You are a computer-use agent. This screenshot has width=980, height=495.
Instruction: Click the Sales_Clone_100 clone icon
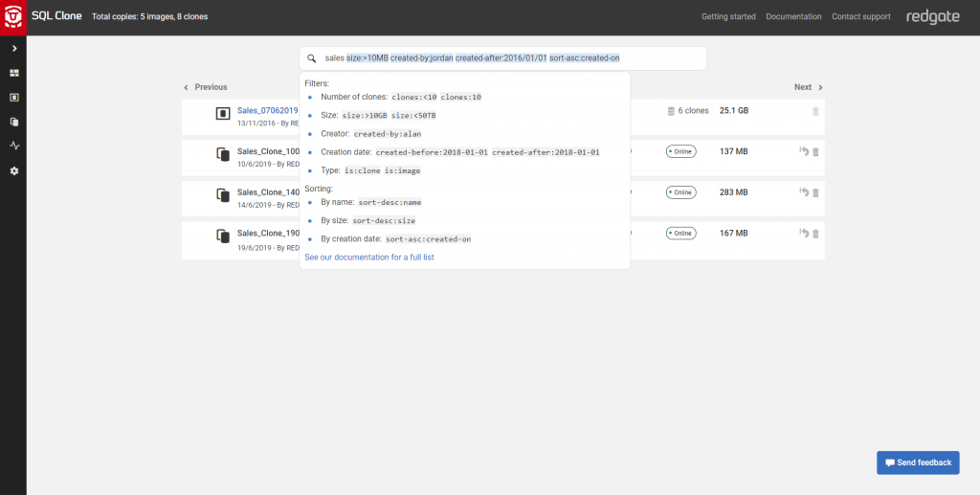point(223,154)
